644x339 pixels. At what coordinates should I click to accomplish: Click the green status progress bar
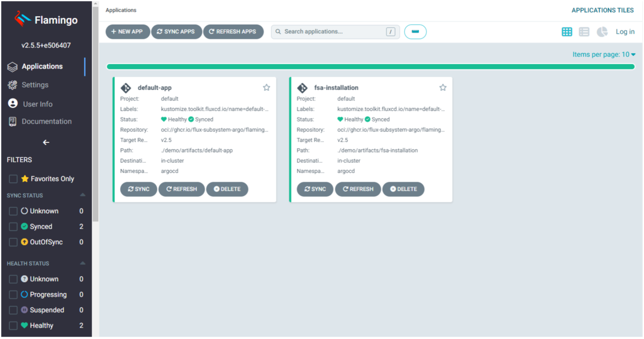371,67
